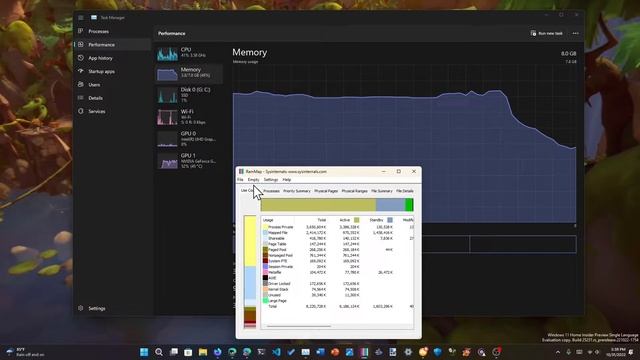Select the Large Page row

click(338, 301)
